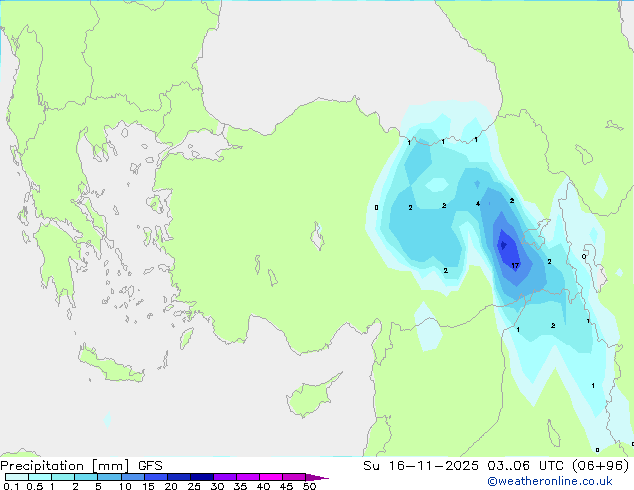Click the '0.5' legend tick label

pyautogui.click(x=35, y=486)
